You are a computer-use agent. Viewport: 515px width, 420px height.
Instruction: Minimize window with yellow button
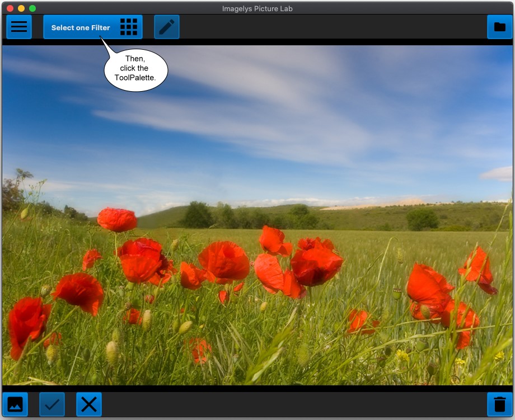pos(21,8)
